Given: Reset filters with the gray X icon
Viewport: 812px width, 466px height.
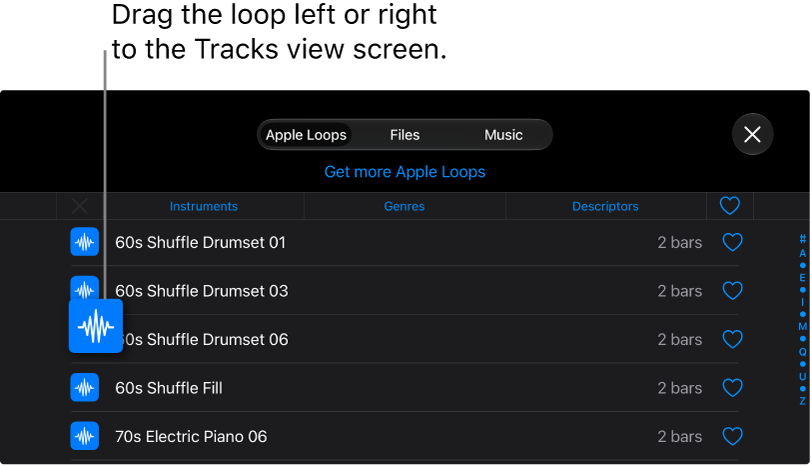Looking at the screenshot, I should (x=80, y=206).
